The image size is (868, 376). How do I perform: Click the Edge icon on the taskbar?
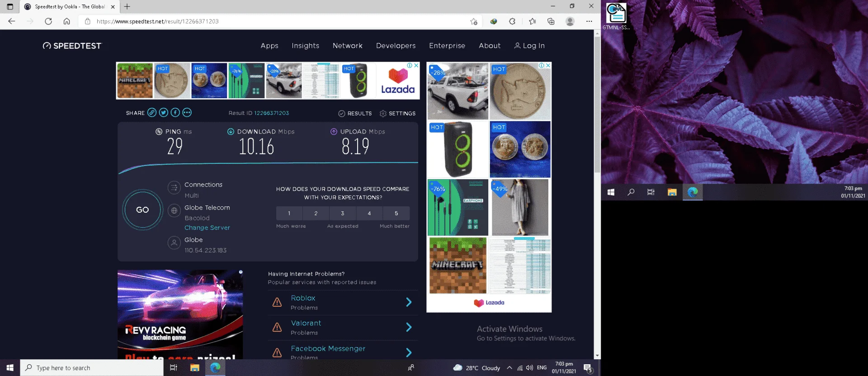[215, 368]
